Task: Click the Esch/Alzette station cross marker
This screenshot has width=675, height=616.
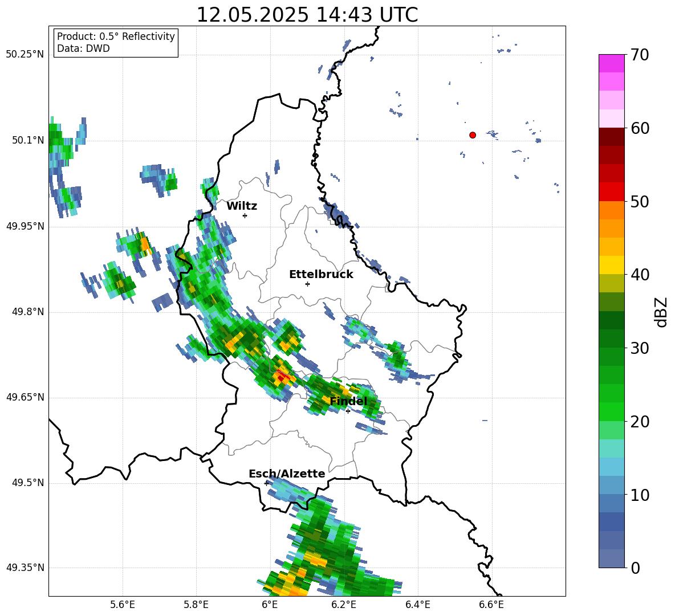Action: [266, 483]
